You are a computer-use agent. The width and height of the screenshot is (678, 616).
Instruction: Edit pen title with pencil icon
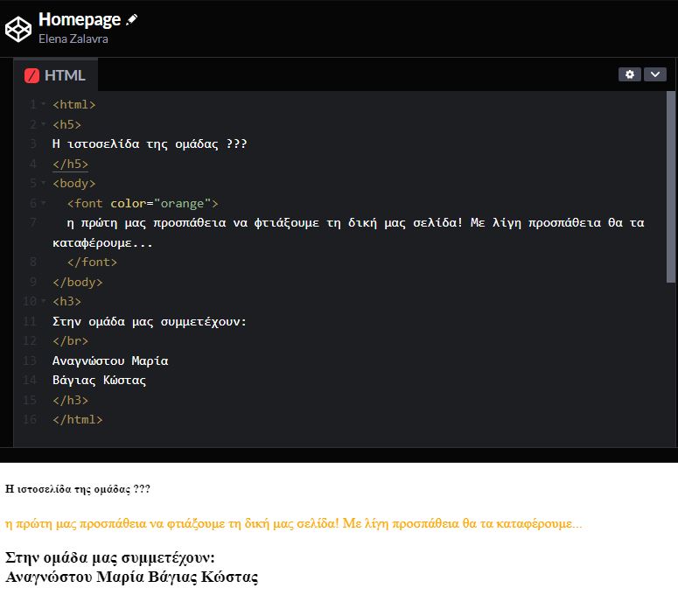point(131,19)
